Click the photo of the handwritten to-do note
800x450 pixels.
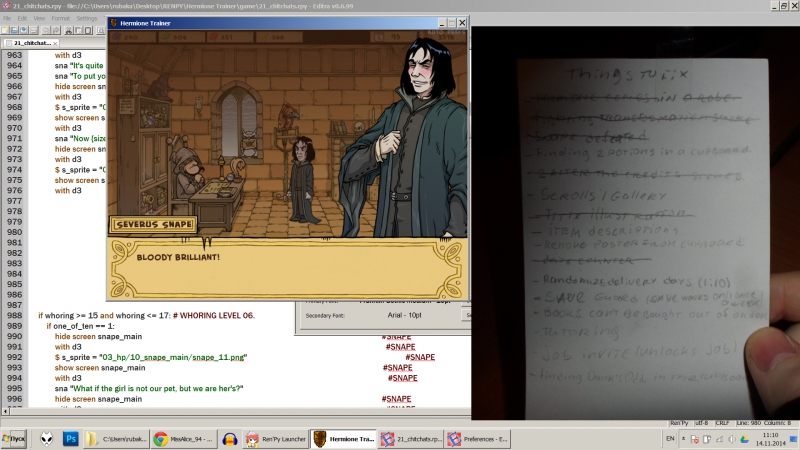pyautogui.click(x=635, y=223)
